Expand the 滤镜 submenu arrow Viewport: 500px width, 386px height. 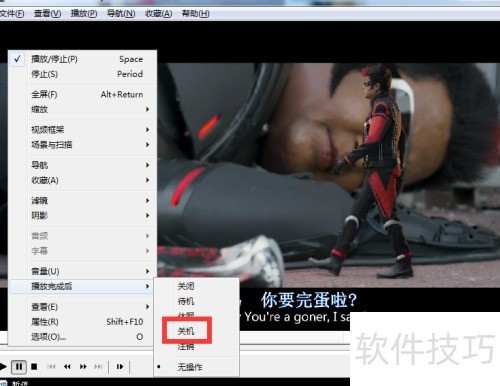tap(147, 200)
